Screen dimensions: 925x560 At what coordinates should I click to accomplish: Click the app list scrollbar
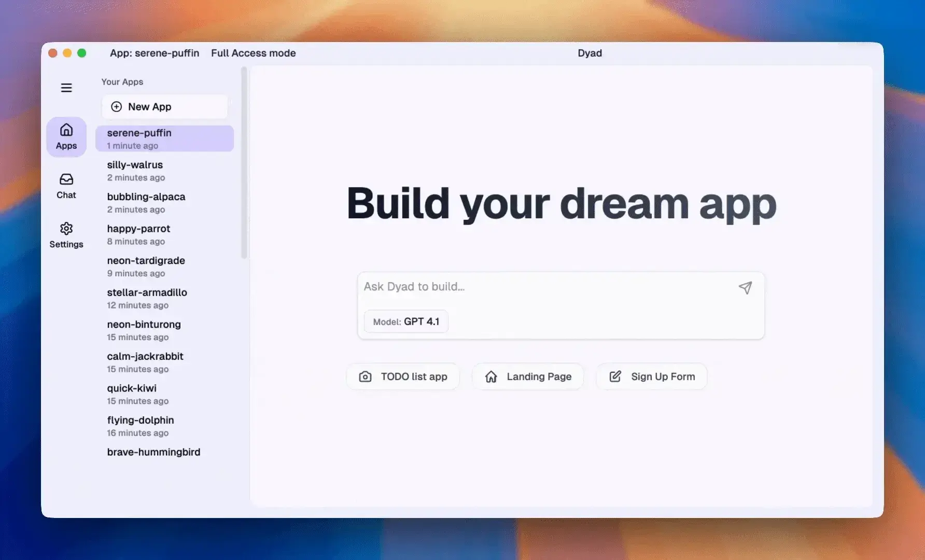244,163
